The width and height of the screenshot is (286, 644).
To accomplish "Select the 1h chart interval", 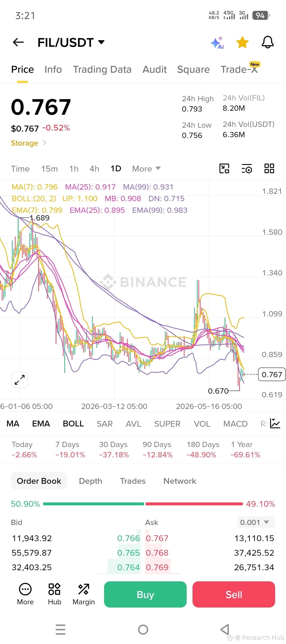I will (x=74, y=169).
